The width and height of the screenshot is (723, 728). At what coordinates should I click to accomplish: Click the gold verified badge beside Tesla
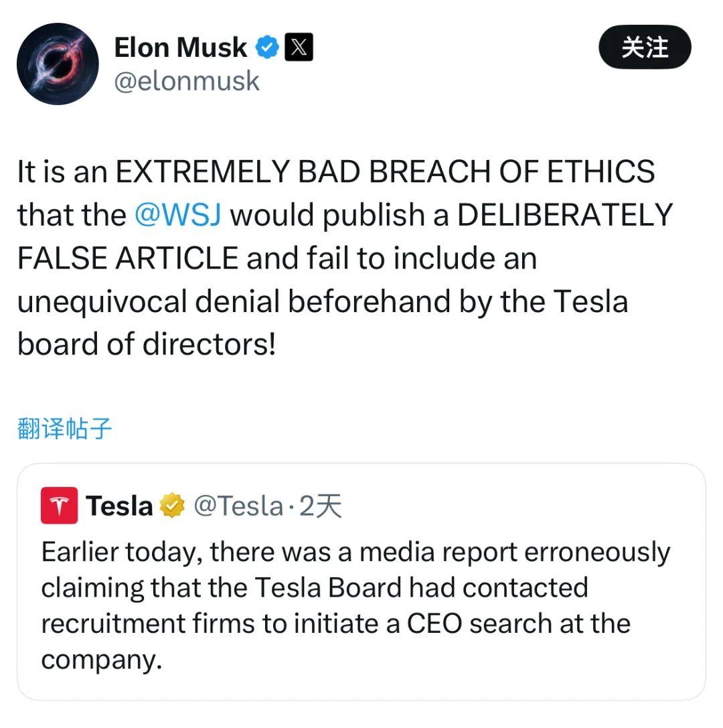tap(173, 506)
